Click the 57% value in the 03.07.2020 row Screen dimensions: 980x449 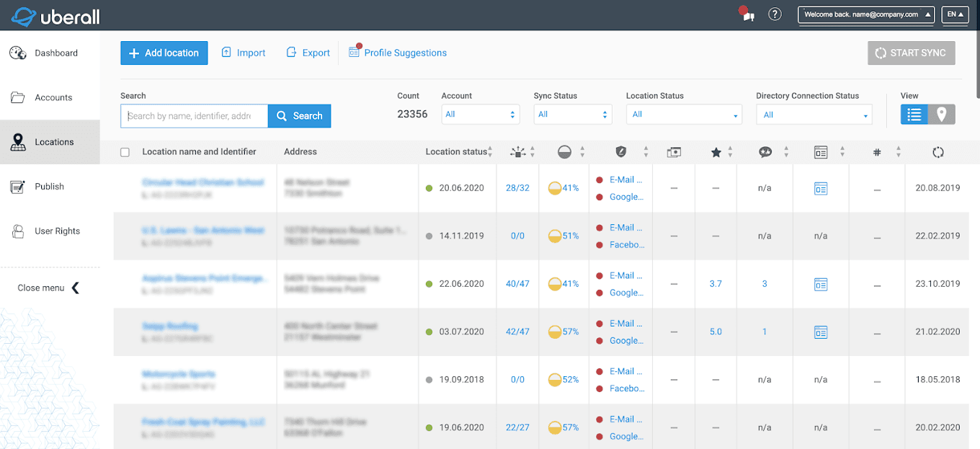571,332
